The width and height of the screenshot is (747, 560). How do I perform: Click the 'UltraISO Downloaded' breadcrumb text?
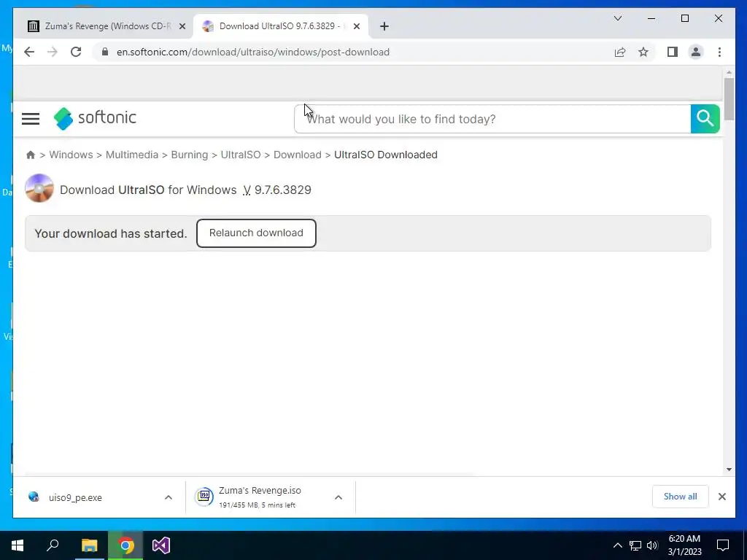(x=385, y=155)
